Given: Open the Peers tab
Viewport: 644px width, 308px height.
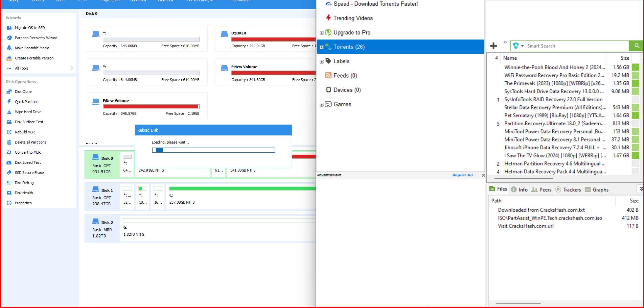Looking at the screenshot, I should tap(541, 189).
